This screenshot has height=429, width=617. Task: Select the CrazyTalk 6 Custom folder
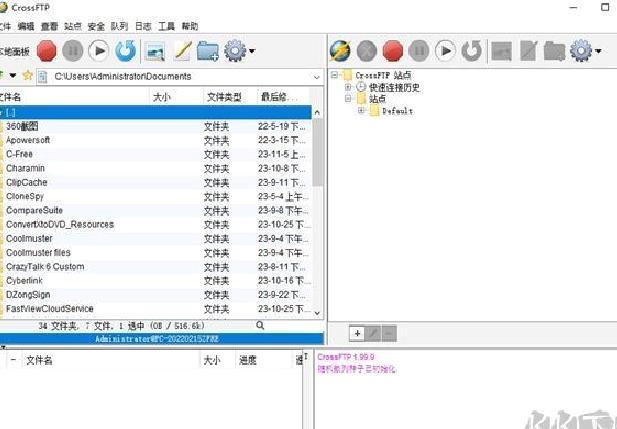coord(156,267)
